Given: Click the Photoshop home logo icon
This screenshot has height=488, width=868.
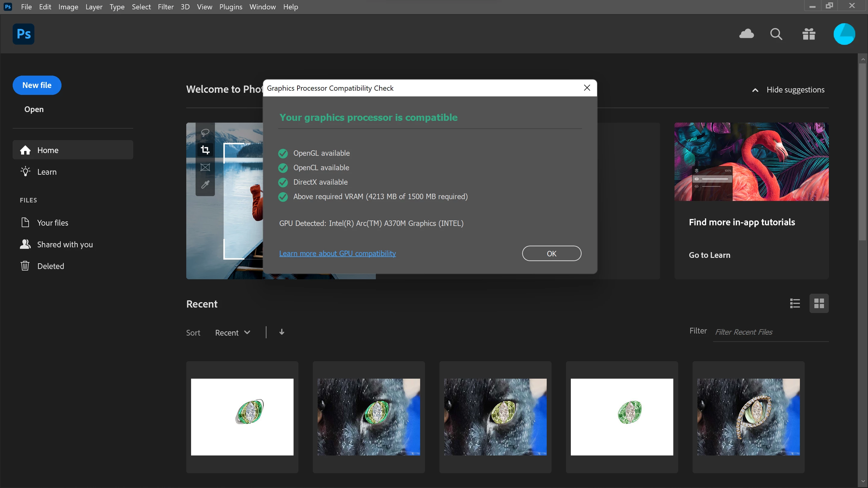Looking at the screenshot, I should [x=24, y=34].
